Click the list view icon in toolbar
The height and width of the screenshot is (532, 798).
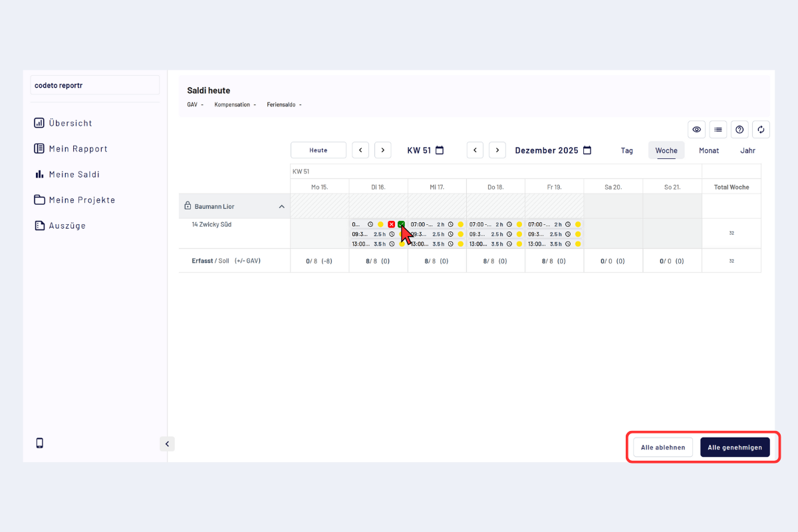[x=718, y=130]
